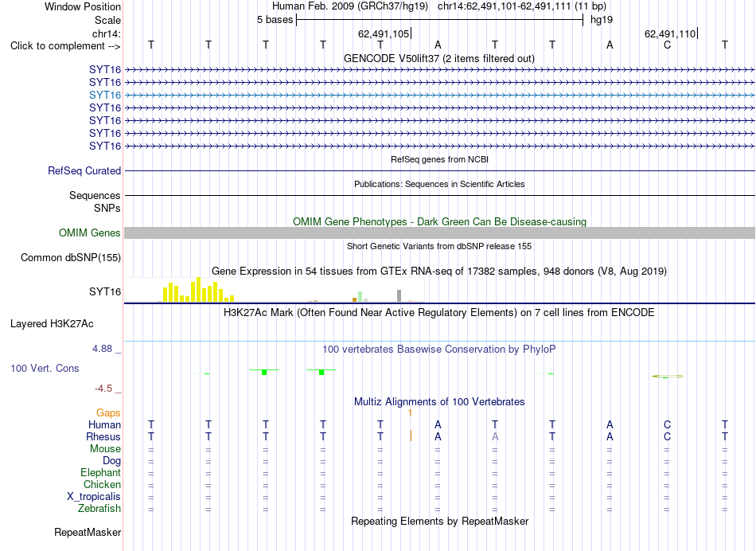Click the SYT16 GTEx expression bar chart
Screen dimensions: 756x551
pos(274,290)
